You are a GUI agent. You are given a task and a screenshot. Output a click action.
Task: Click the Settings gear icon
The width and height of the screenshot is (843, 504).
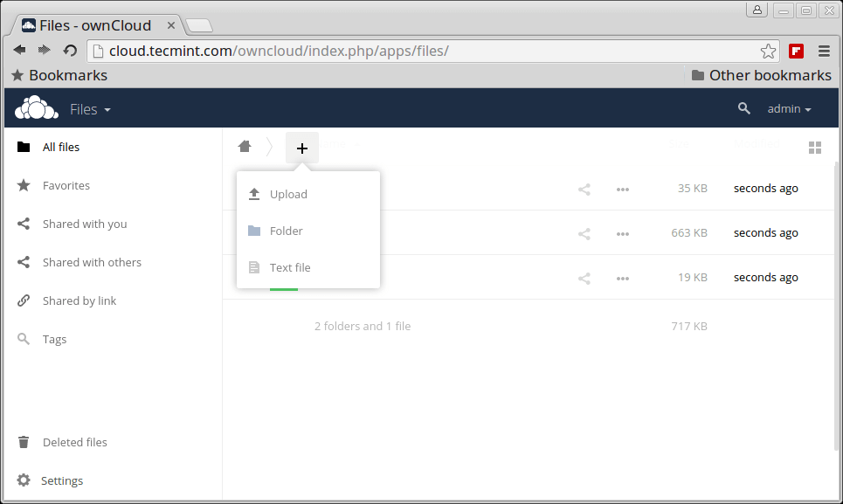click(x=23, y=480)
